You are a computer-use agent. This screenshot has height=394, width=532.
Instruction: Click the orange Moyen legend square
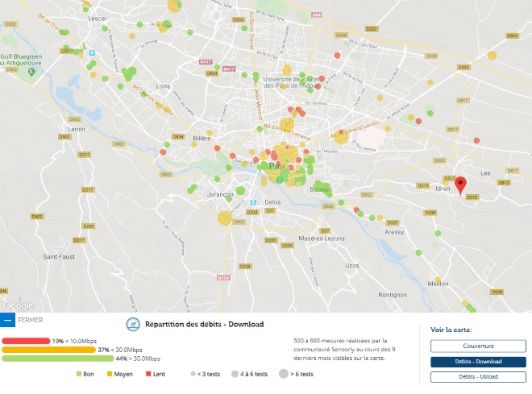pyautogui.click(x=110, y=374)
